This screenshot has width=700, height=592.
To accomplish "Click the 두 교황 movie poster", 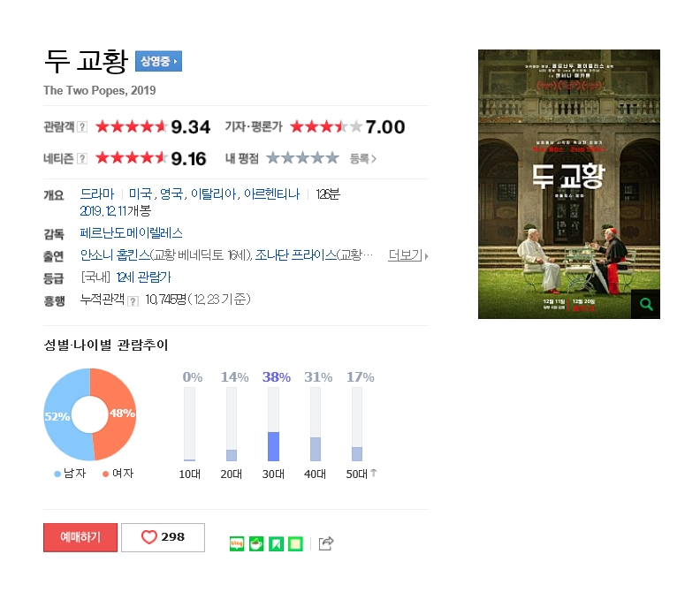I will (x=569, y=184).
